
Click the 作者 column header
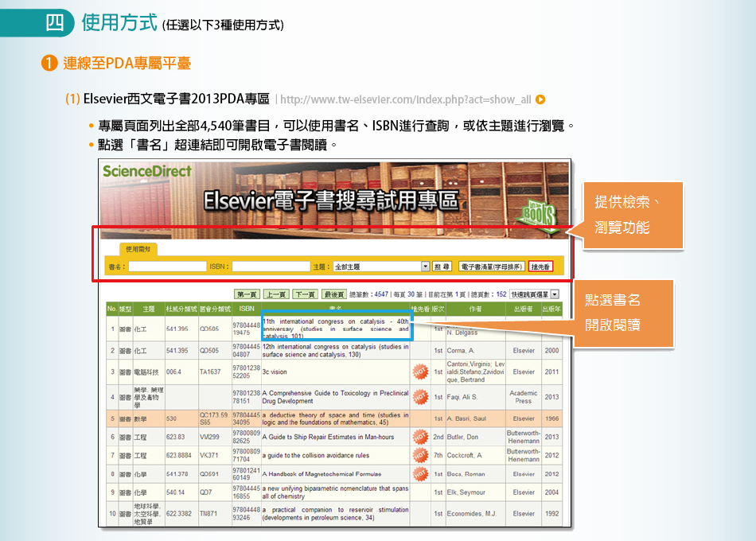click(475, 309)
